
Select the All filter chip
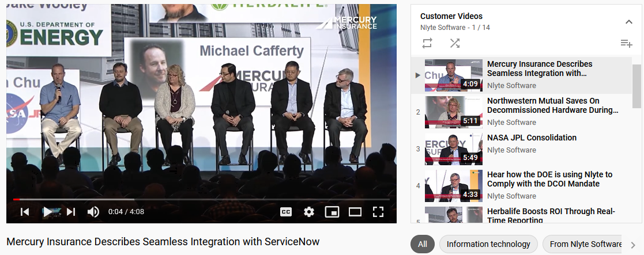pos(422,244)
